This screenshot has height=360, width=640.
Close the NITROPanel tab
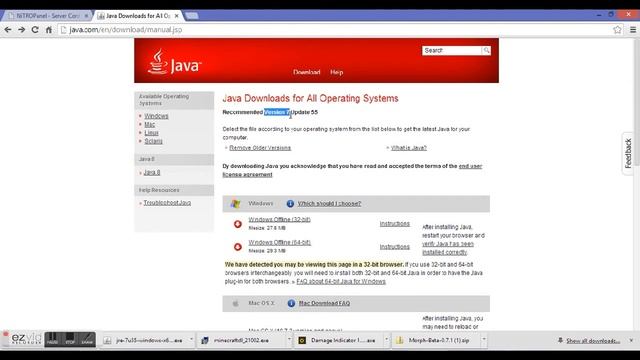tap(86, 16)
